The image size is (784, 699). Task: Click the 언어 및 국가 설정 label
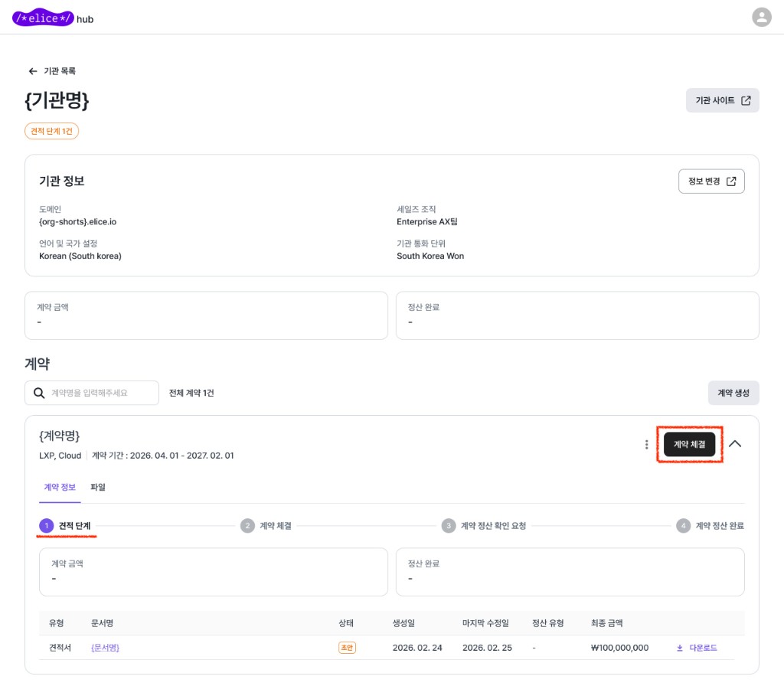coord(68,243)
